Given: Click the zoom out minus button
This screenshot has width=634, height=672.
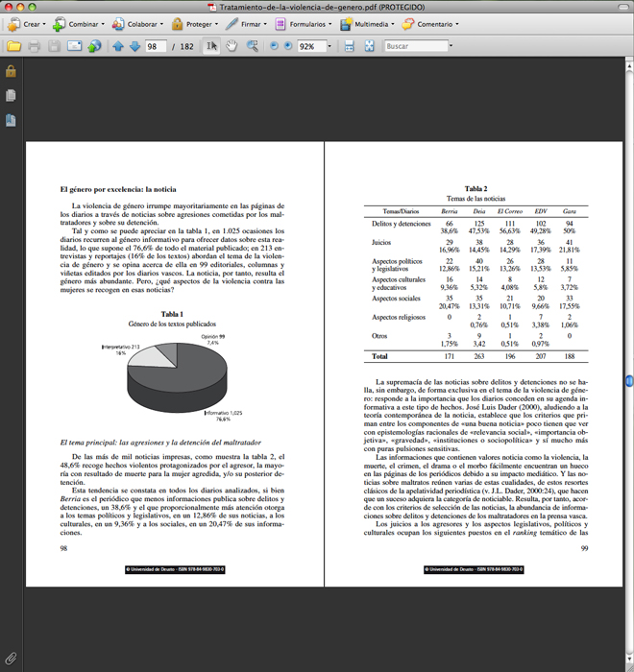Looking at the screenshot, I should (274, 46).
